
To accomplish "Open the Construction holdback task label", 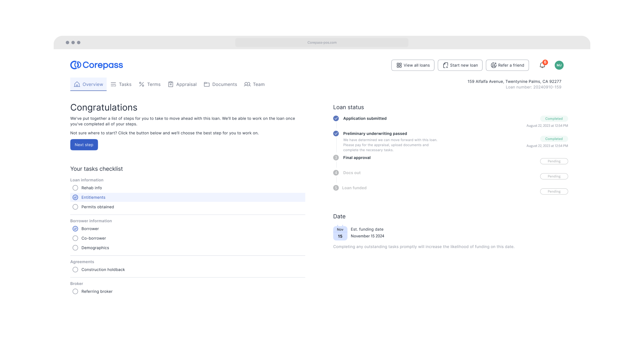I will point(103,269).
